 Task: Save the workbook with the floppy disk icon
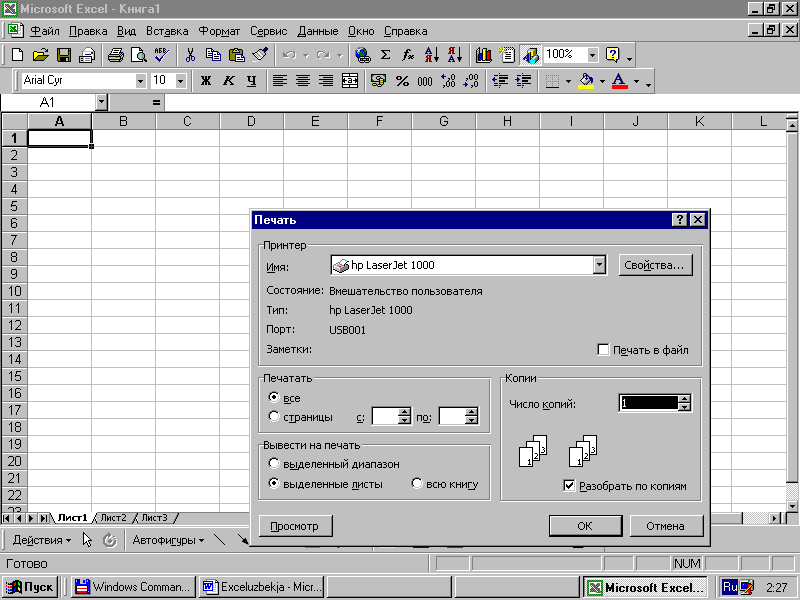pos(64,55)
